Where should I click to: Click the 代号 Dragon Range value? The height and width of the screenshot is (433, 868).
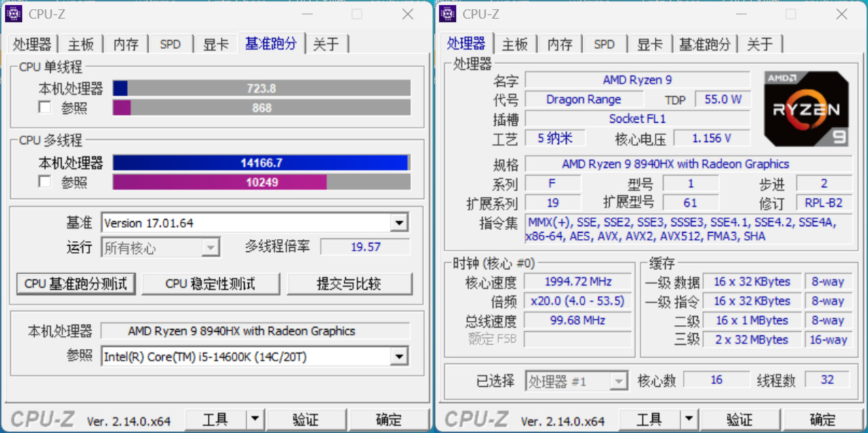tap(583, 99)
